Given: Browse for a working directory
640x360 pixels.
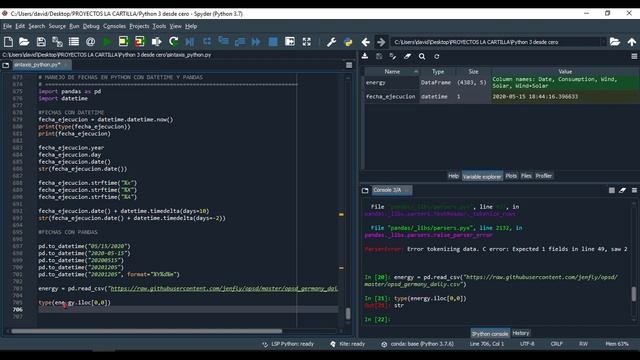Looking at the screenshot, I should click(615, 42).
